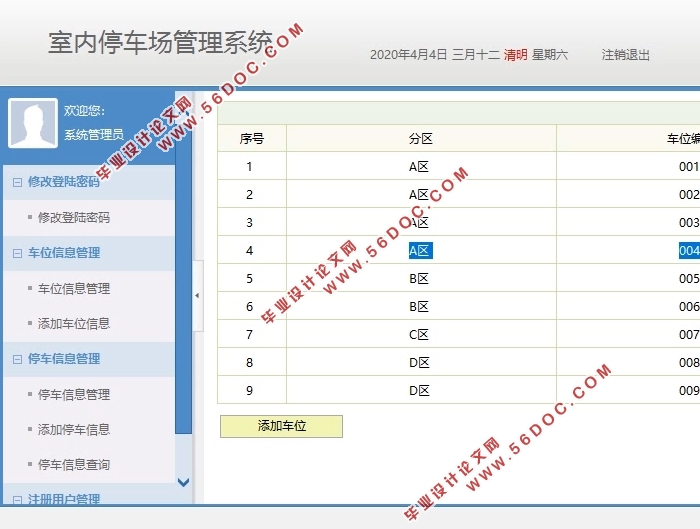Open the 添加停车信息 submenu link
This screenshot has width=700, height=529.
tap(74, 429)
